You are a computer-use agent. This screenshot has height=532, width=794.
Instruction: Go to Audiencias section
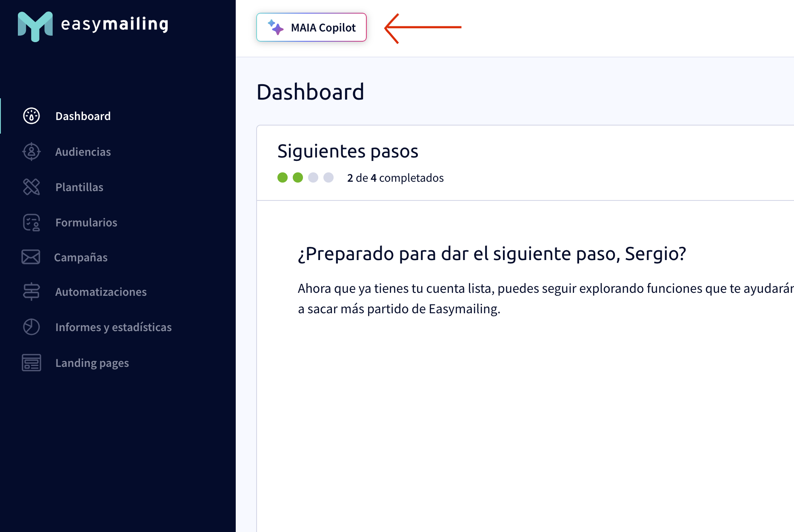pos(83,152)
